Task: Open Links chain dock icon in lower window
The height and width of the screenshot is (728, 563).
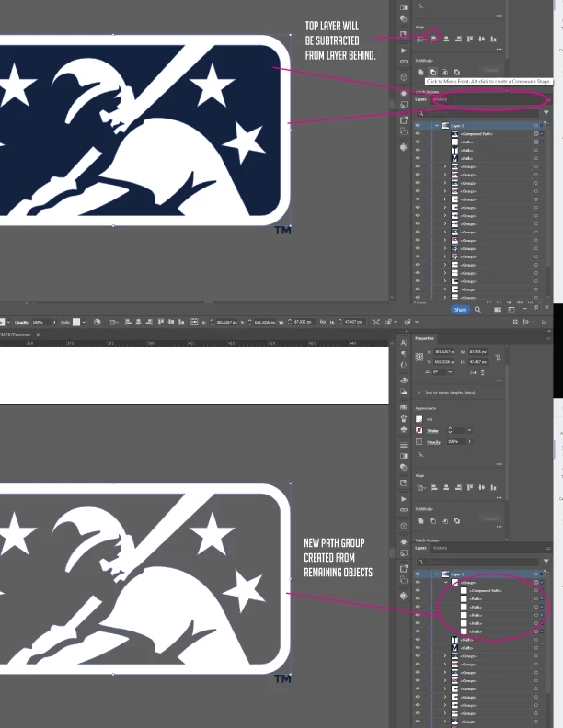Action: [404, 510]
